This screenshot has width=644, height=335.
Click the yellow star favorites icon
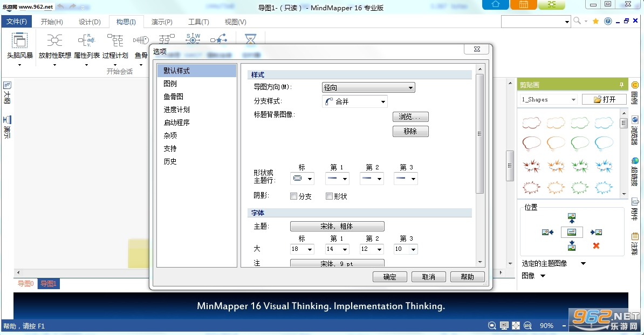tap(595, 21)
